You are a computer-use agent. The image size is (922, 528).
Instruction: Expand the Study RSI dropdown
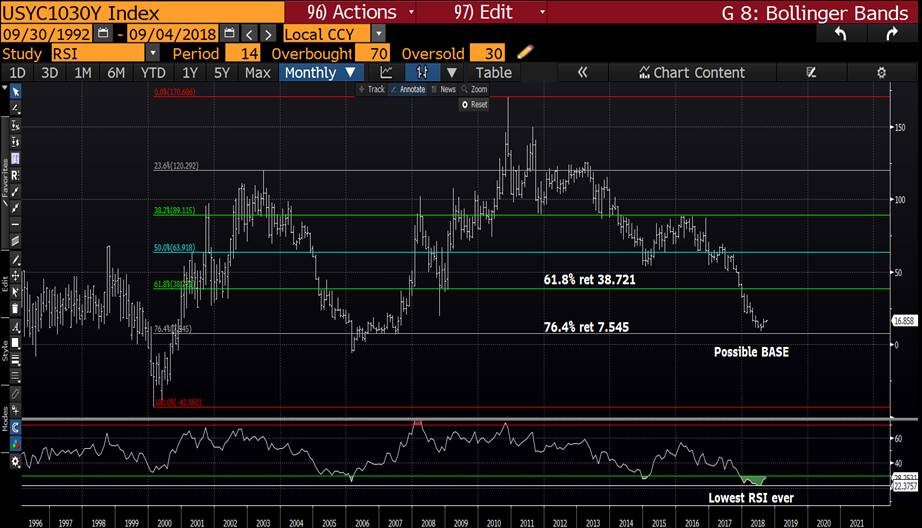[x=153, y=54]
